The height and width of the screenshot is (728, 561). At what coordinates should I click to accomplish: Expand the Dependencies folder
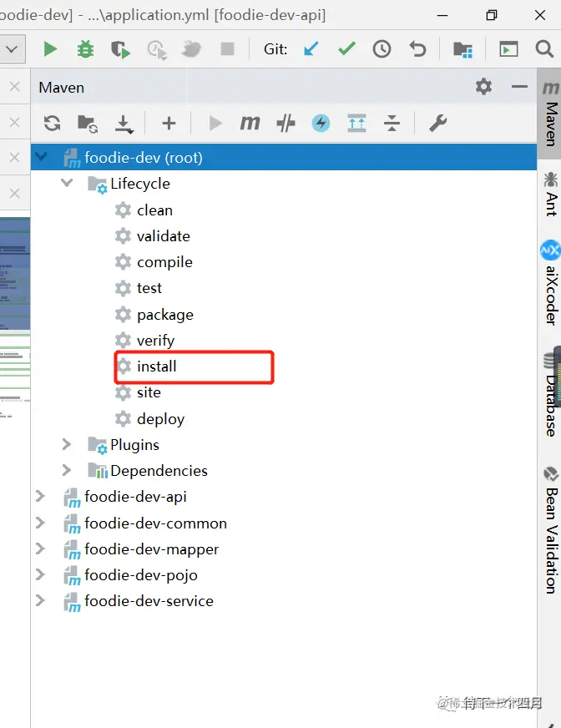point(67,470)
